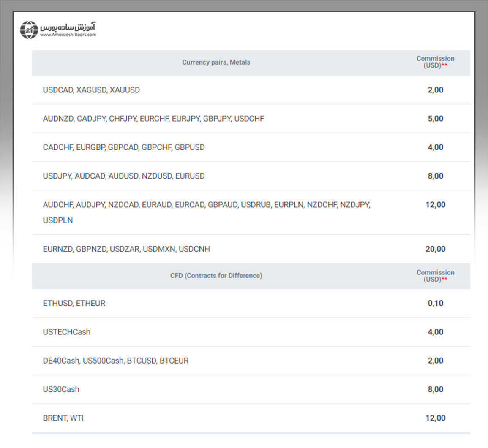Click the CFD (Contracts for Difference) header
The width and height of the screenshot is (488, 448).
[x=216, y=276]
